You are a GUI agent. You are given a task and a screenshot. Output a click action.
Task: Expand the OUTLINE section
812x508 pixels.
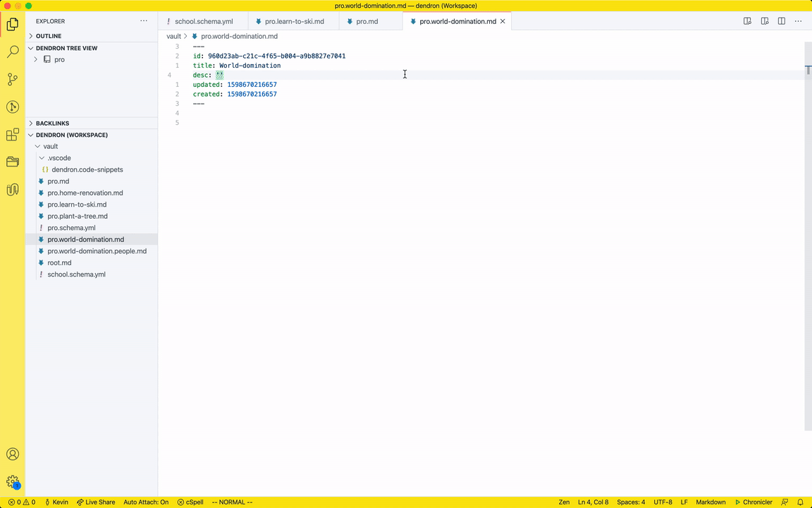[49, 36]
